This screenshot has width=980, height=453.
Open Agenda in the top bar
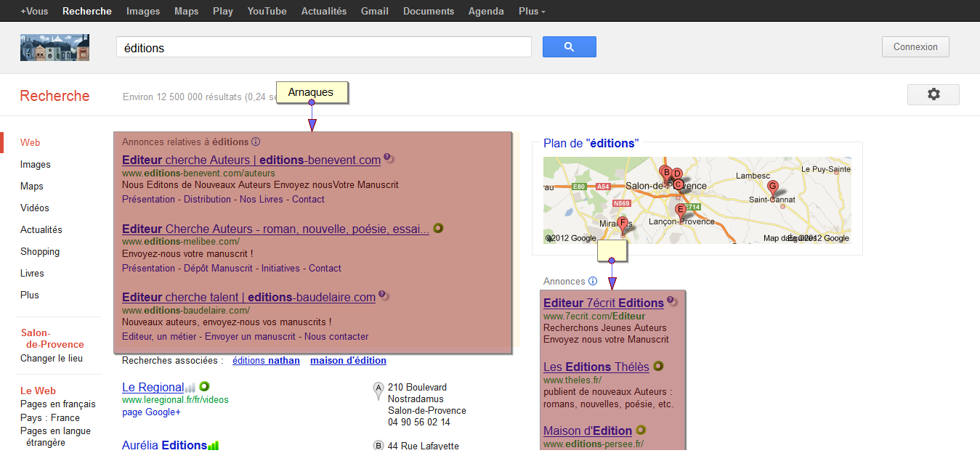pos(486,11)
